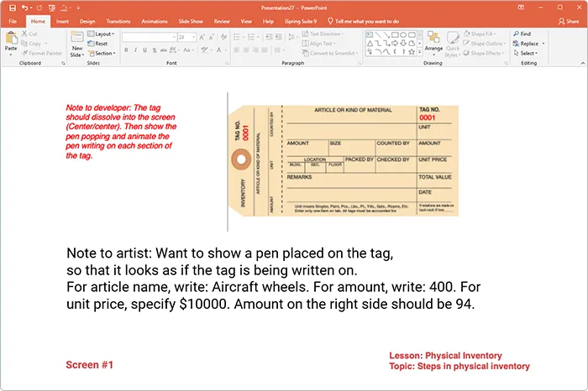Toggle Underline formatting
This screenshot has height=391, width=588.
coord(144,50)
